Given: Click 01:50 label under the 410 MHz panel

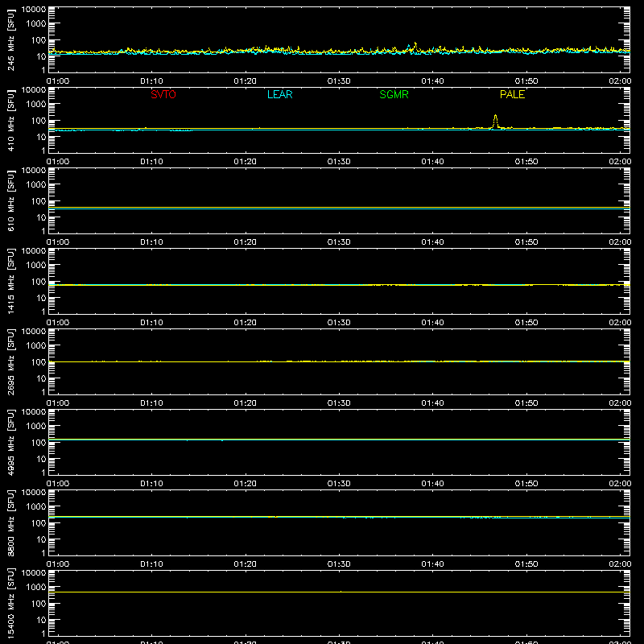Looking at the screenshot, I should (x=526, y=162).
